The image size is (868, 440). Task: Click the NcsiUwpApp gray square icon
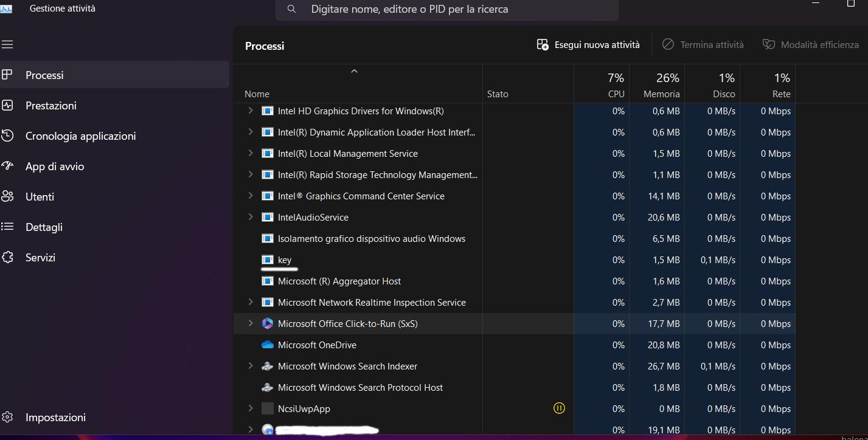pyautogui.click(x=268, y=408)
